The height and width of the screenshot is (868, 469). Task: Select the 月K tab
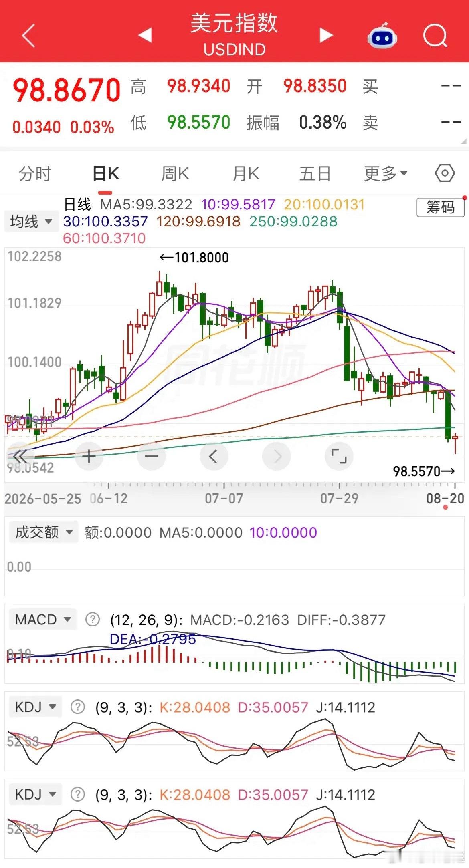pos(246,174)
